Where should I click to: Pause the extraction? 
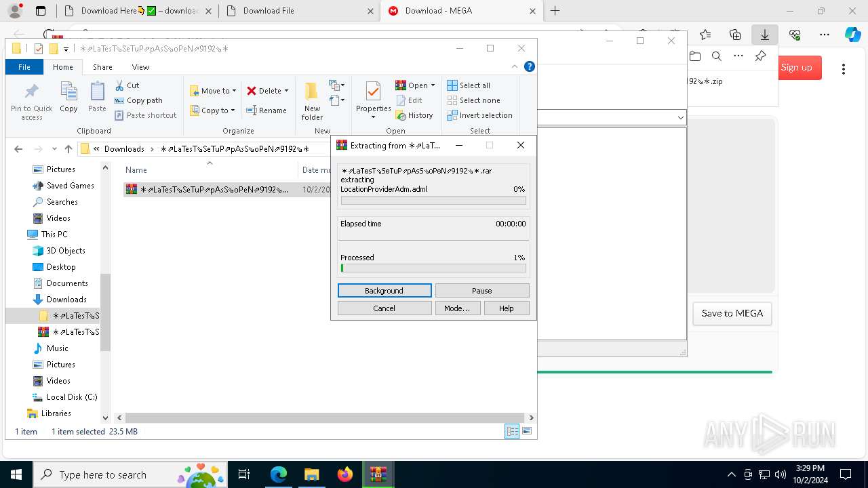(x=482, y=291)
